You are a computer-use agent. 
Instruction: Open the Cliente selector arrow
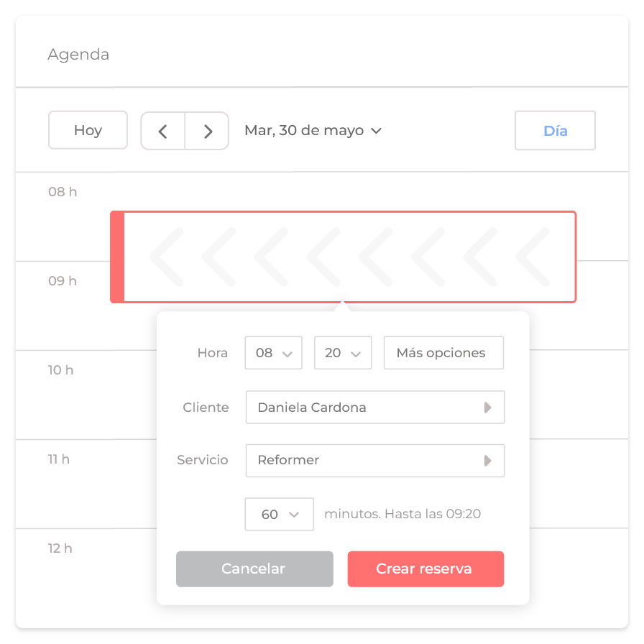tap(487, 408)
